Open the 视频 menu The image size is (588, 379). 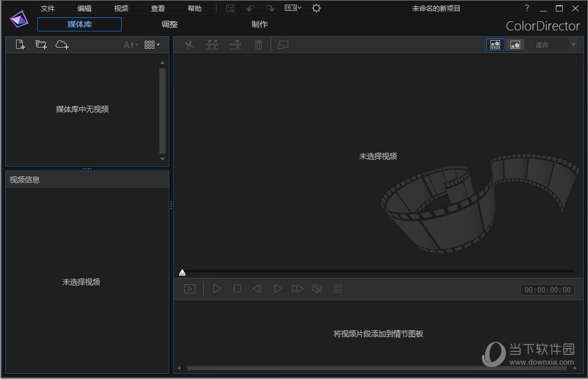(121, 8)
